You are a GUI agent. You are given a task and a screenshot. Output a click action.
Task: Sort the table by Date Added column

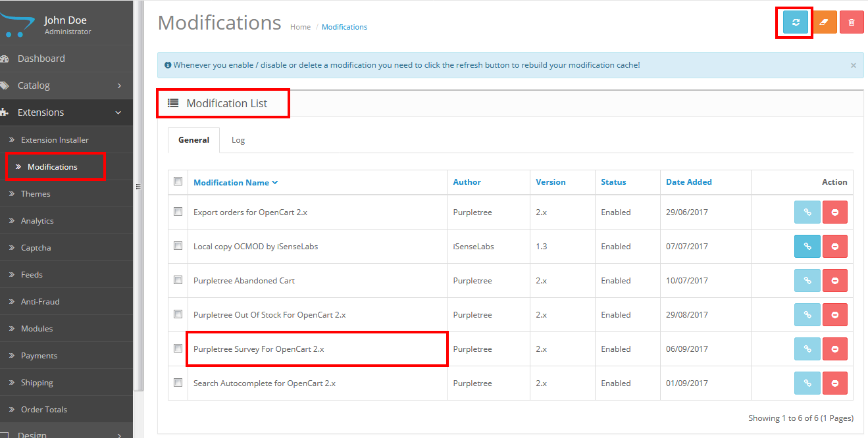coord(688,182)
